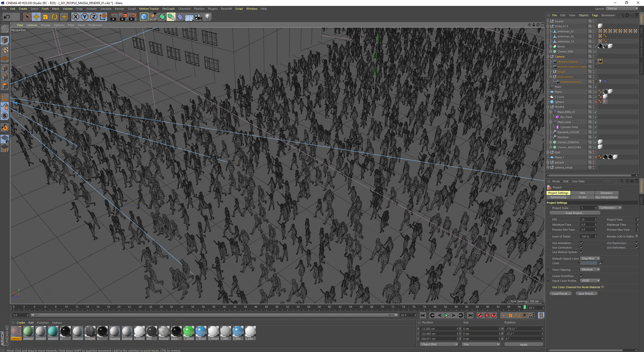Click Record Active Objects key button
The height and width of the screenshot is (352, 644).
[x=480, y=315]
